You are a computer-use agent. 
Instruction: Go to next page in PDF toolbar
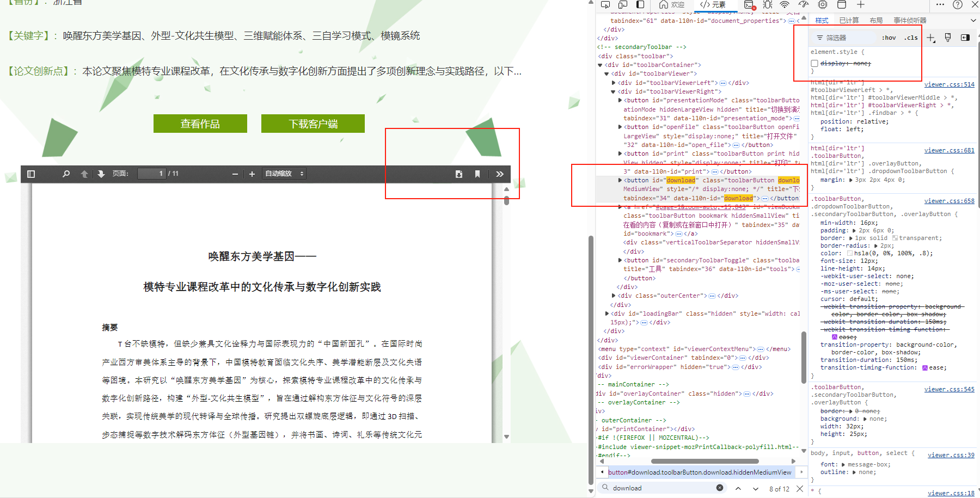(x=101, y=174)
